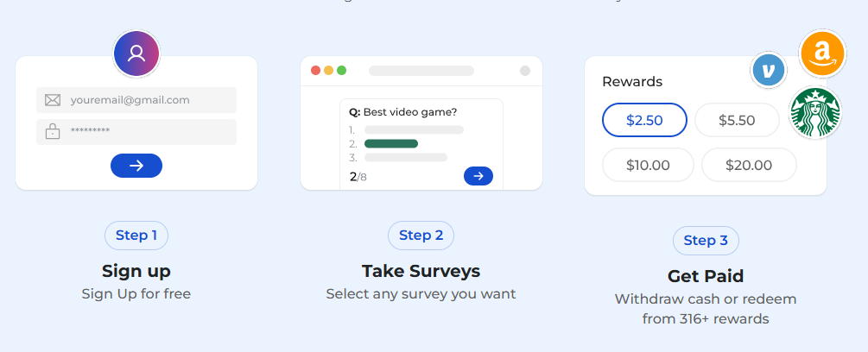Viewport: 868px width, 352px height.
Task: Select the $2.50 reward option
Action: point(644,120)
